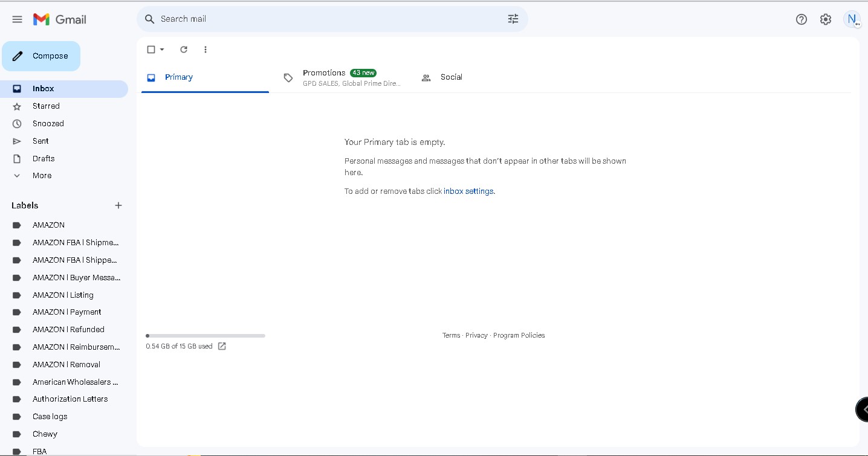Open storage management external link icon

coord(222,346)
